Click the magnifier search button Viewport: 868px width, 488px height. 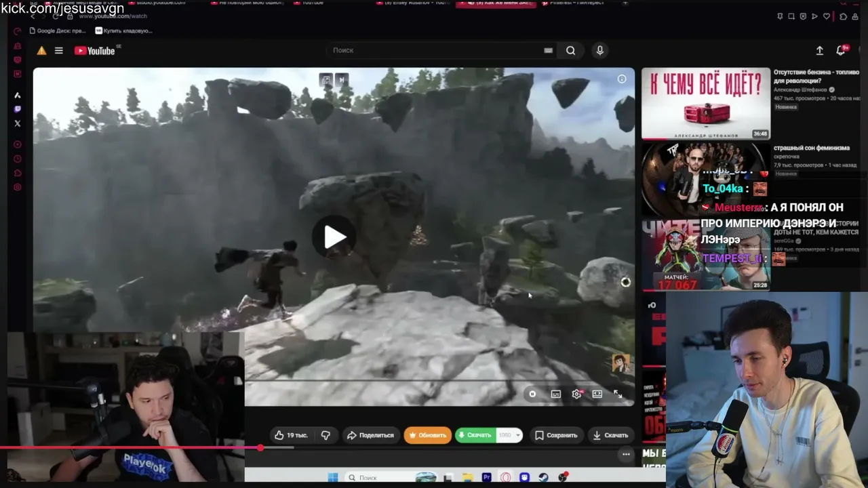(571, 50)
